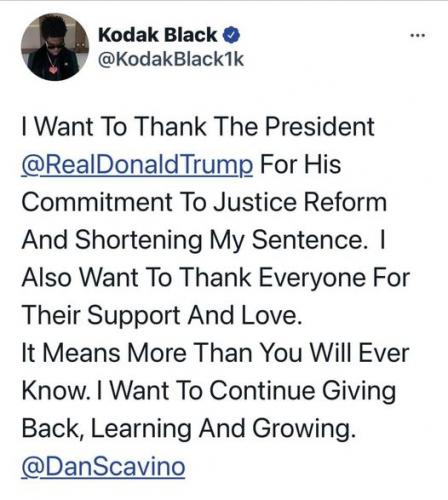Click the words "For His" after the mention

tap(300, 165)
